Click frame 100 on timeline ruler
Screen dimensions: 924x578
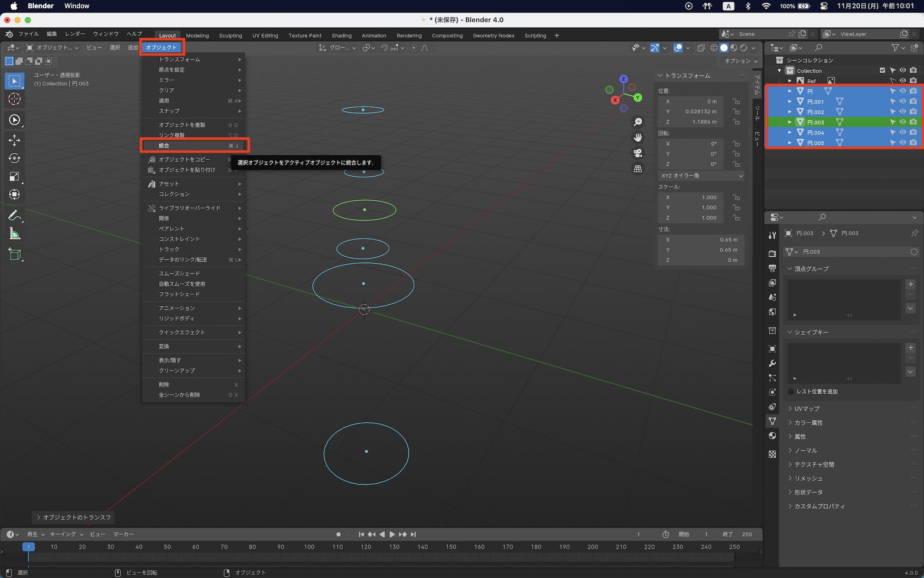click(309, 547)
